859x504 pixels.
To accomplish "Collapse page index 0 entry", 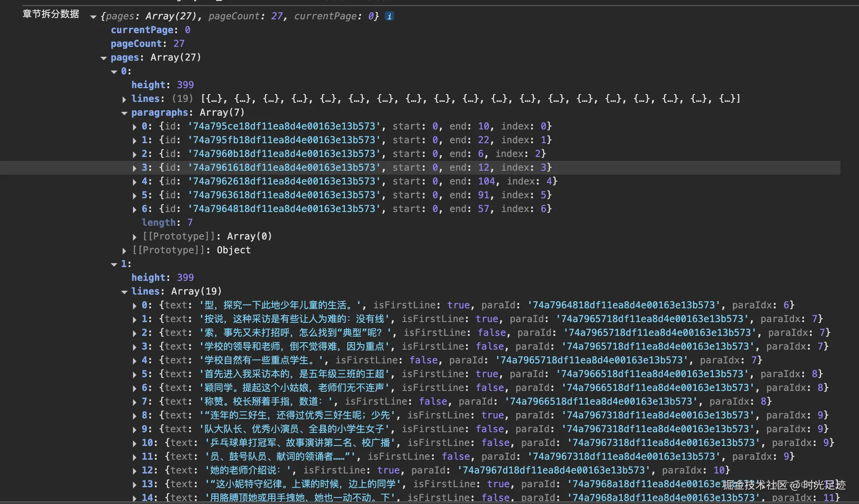I will point(114,72).
